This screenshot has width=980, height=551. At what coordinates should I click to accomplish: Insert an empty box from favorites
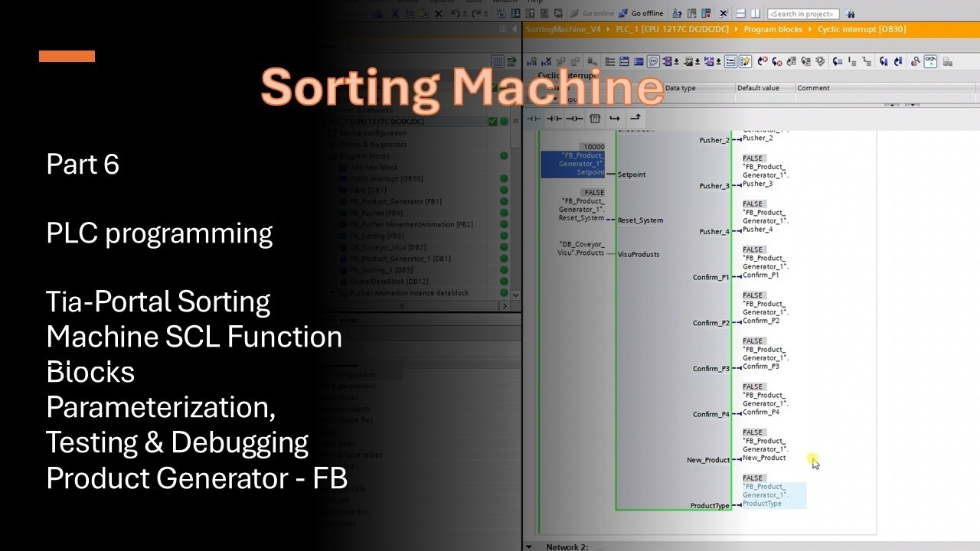pos(595,118)
